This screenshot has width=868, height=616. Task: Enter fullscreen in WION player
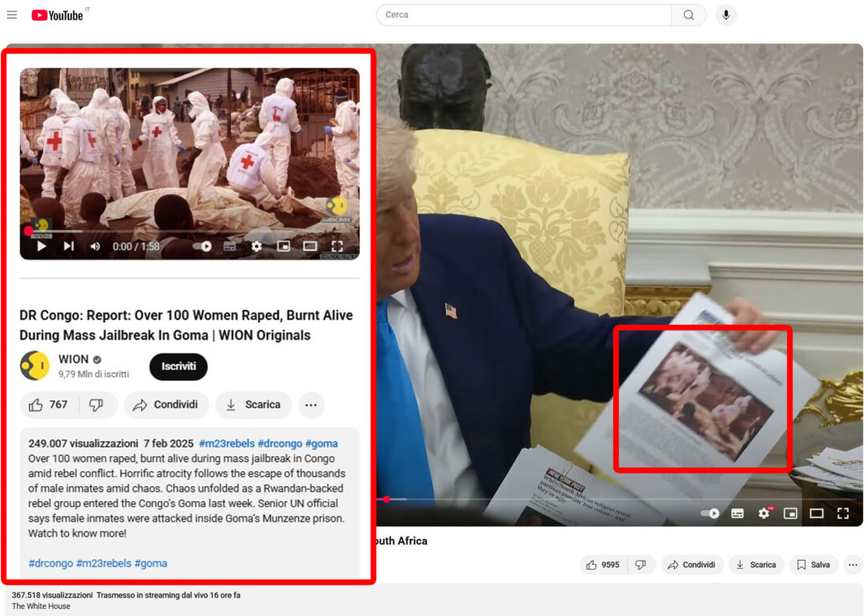point(337,246)
